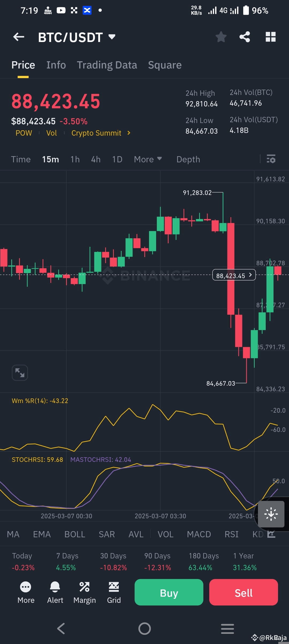Image resolution: width=289 pixels, height=644 pixels.
Task: Tap the back arrow icon
Action: click(19, 37)
